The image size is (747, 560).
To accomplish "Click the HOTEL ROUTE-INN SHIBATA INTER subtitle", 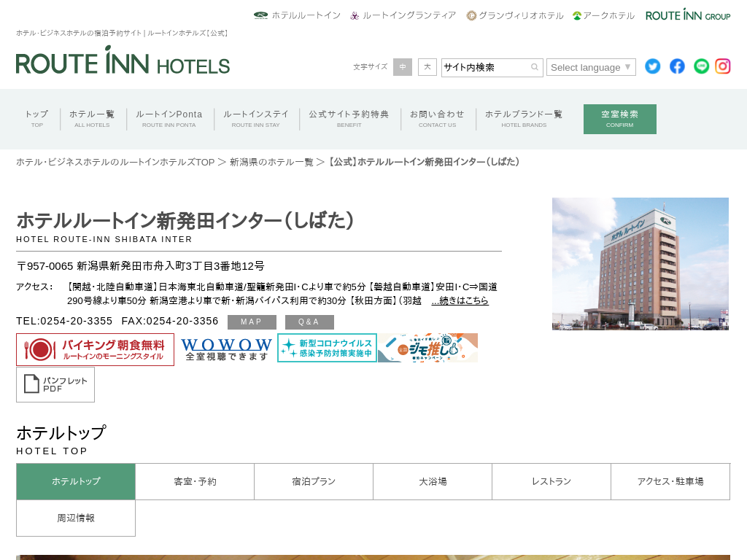I will [104, 239].
